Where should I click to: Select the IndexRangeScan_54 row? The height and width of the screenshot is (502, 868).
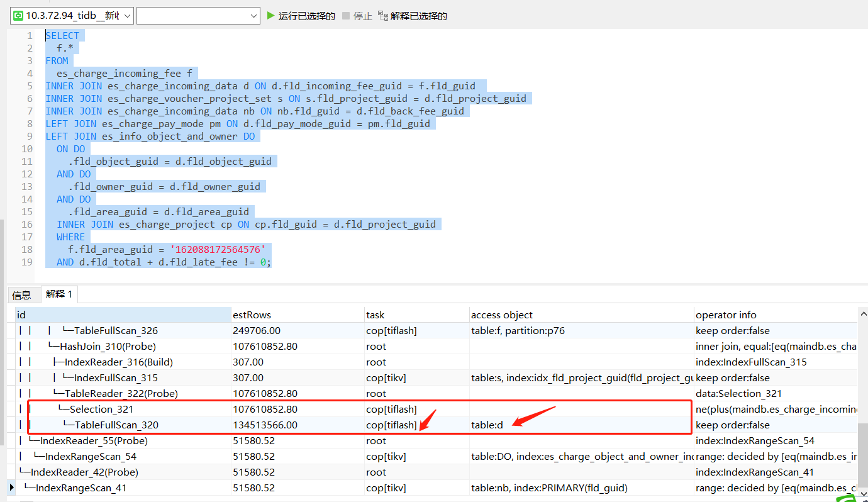pos(437,456)
